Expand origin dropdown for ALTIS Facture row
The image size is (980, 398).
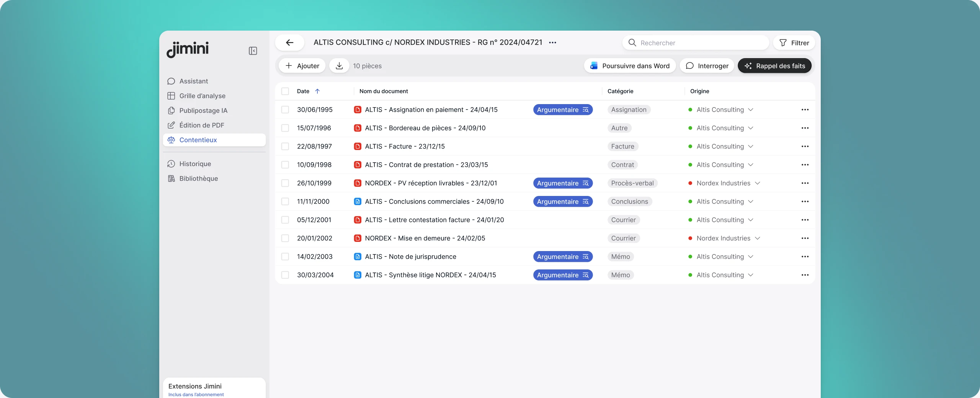click(751, 147)
